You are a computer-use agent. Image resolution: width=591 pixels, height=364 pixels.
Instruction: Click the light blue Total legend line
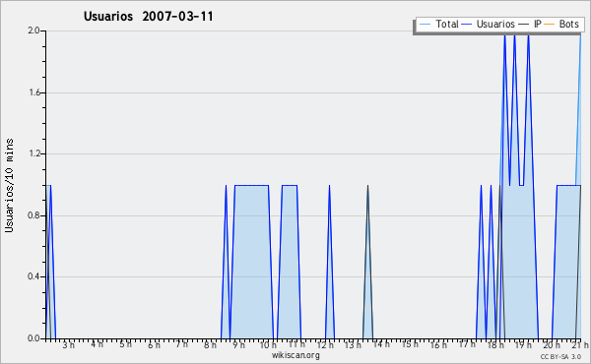coord(425,25)
